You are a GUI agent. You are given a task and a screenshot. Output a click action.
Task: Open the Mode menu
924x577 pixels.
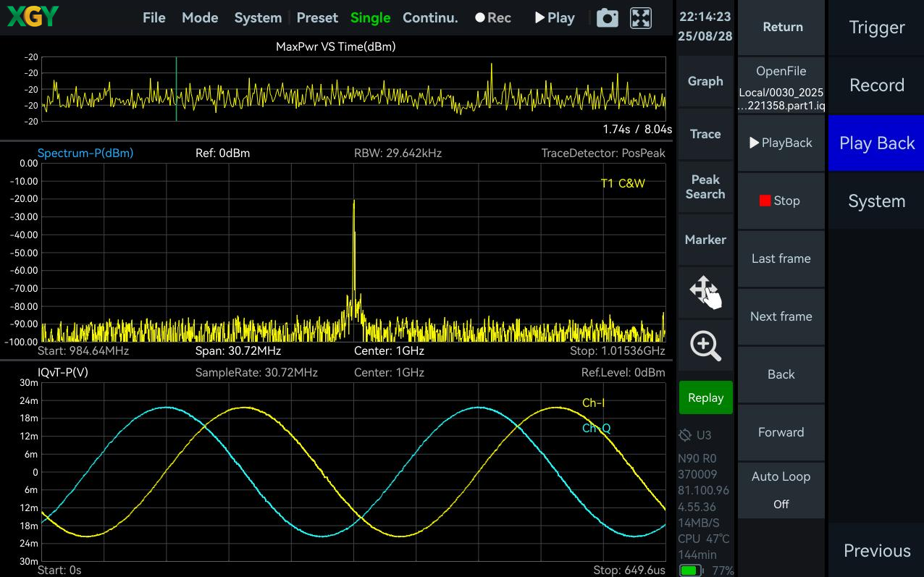click(200, 18)
